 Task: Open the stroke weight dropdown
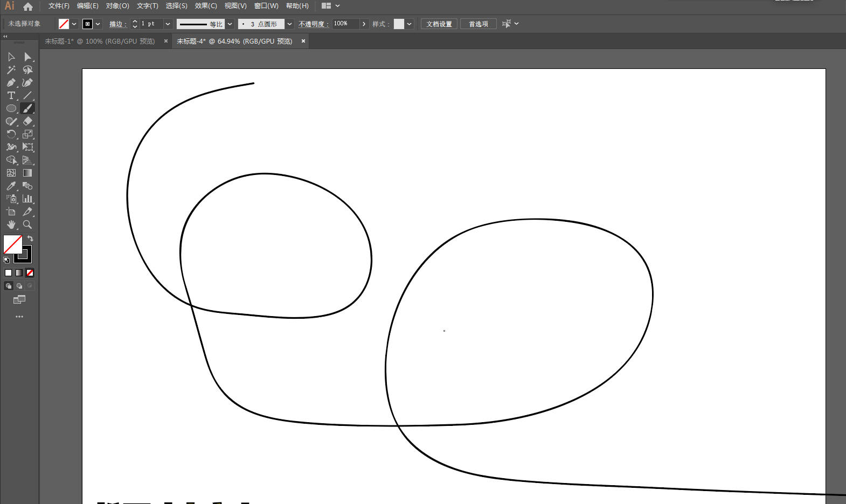pos(168,24)
